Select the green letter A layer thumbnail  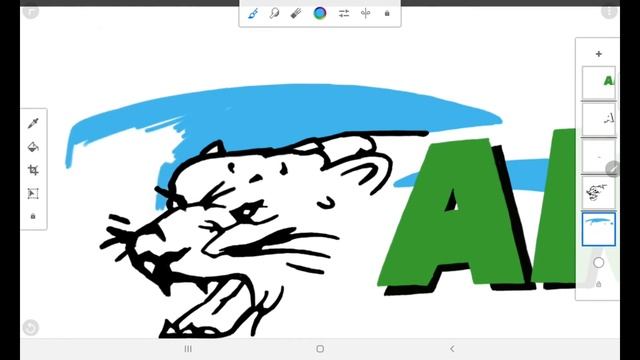(x=599, y=83)
